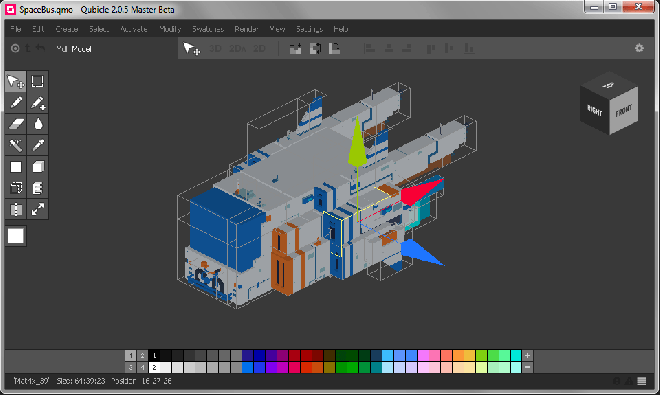Viewport: 660px width, 395px height.
Task: Open the current color white box below tools
Action: click(16, 236)
